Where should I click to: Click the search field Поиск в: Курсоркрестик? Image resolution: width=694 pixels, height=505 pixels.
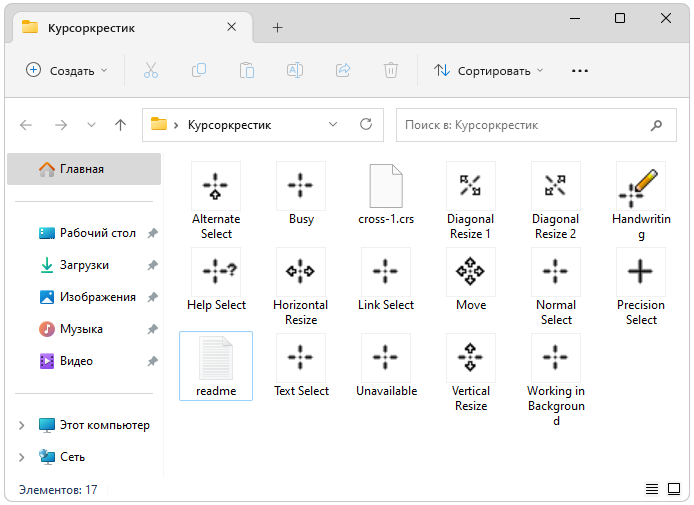click(x=536, y=125)
